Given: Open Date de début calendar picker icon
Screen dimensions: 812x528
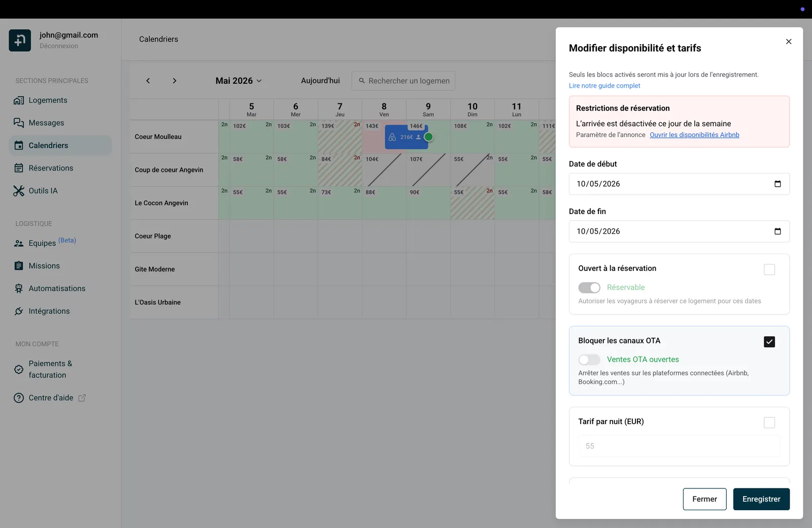Looking at the screenshot, I should 777,184.
